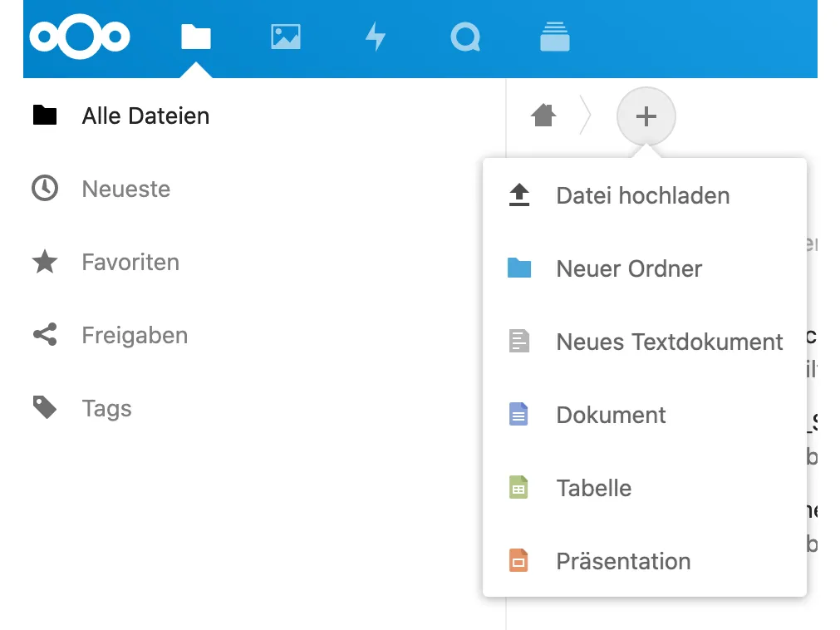Viewport: 840px width, 630px height.
Task: Choose Tabelle from the menu
Action: pos(645,488)
